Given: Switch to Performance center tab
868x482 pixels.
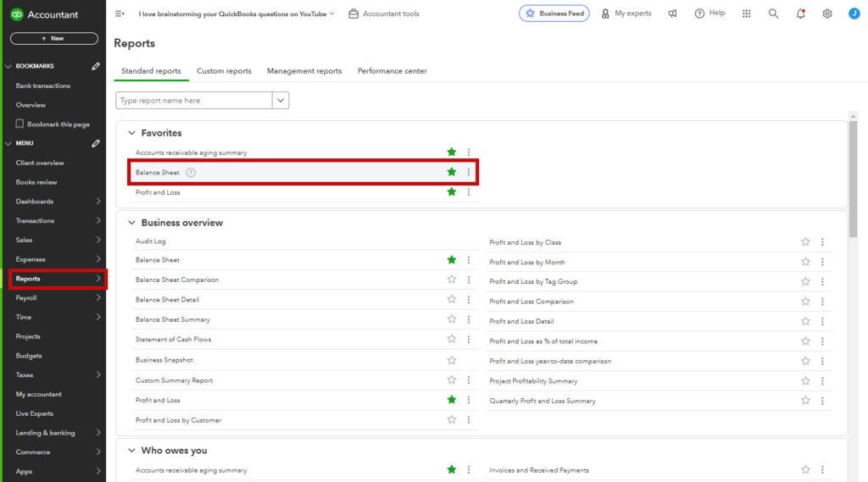Looking at the screenshot, I should coord(392,71).
